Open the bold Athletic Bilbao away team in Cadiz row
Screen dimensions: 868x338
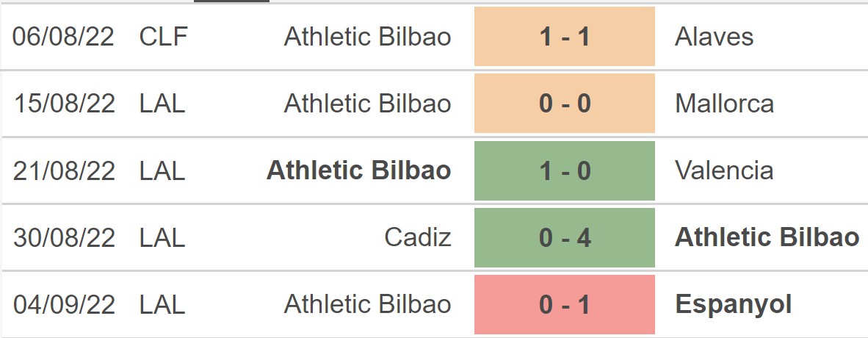(767, 237)
